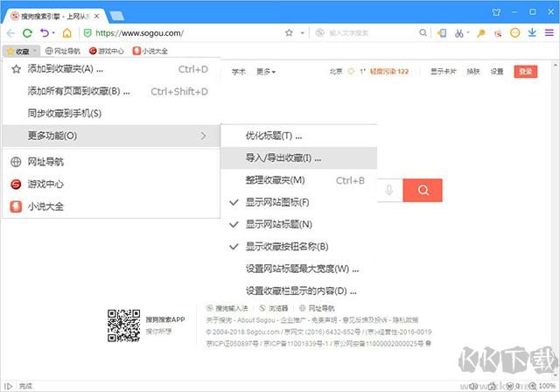Screen dimensions: 560x392
Task: Click the sidebar toggle icon in status bar
Action: pyautogui.click(x=8, y=386)
